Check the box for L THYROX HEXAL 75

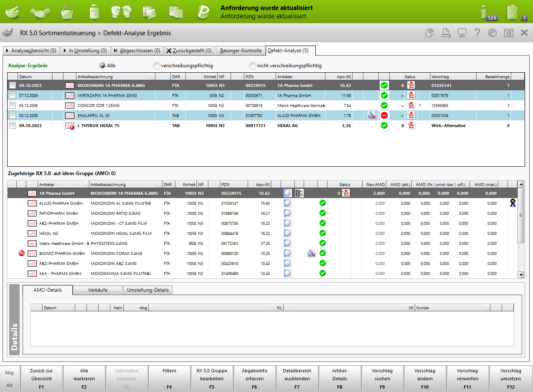point(13,125)
